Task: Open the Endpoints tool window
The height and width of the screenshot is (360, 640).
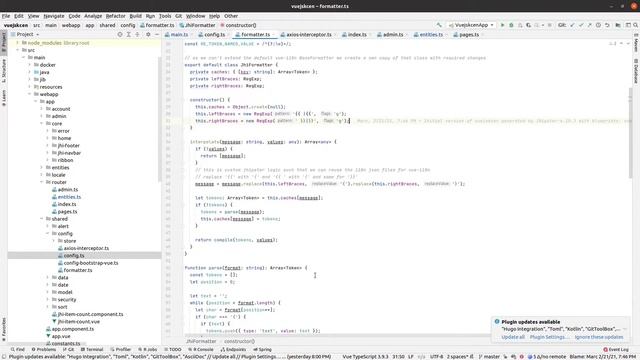Action: coord(234,350)
